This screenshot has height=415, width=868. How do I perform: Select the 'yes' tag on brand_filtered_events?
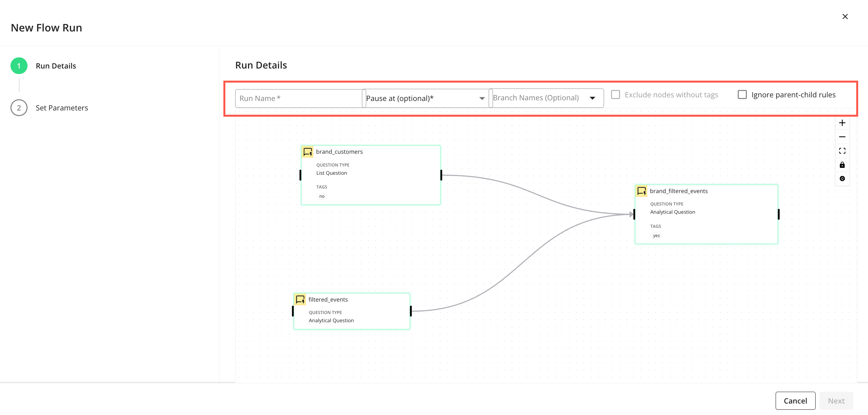656,236
